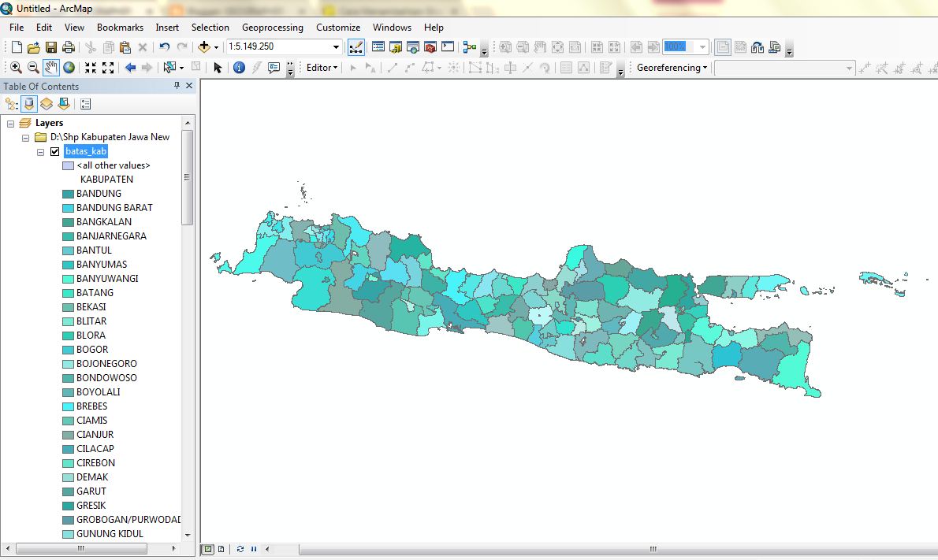Open the map scale dropdown
938x560 pixels.
pyautogui.click(x=336, y=47)
